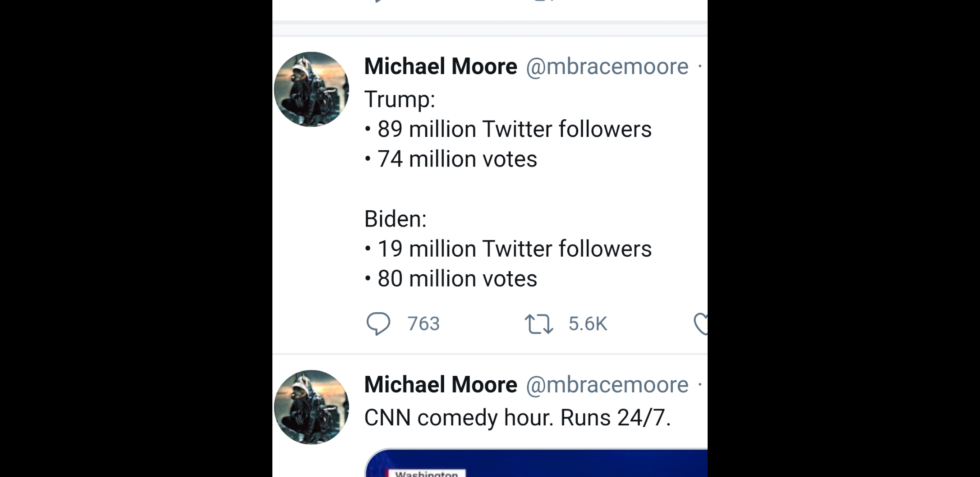
Task: Click @mbracemoore handle on the Trump/Biden tweet
Action: coord(607,67)
